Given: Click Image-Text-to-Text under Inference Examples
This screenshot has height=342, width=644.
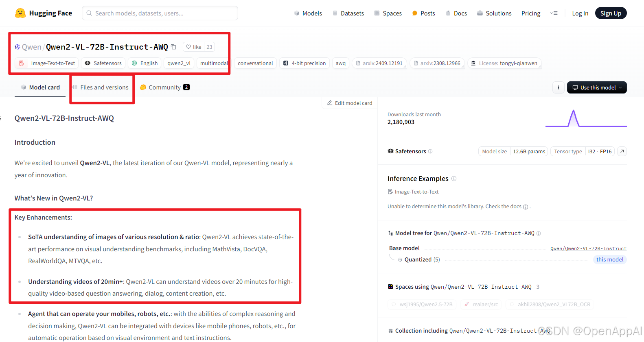Looking at the screenshot, I should 413,192.
